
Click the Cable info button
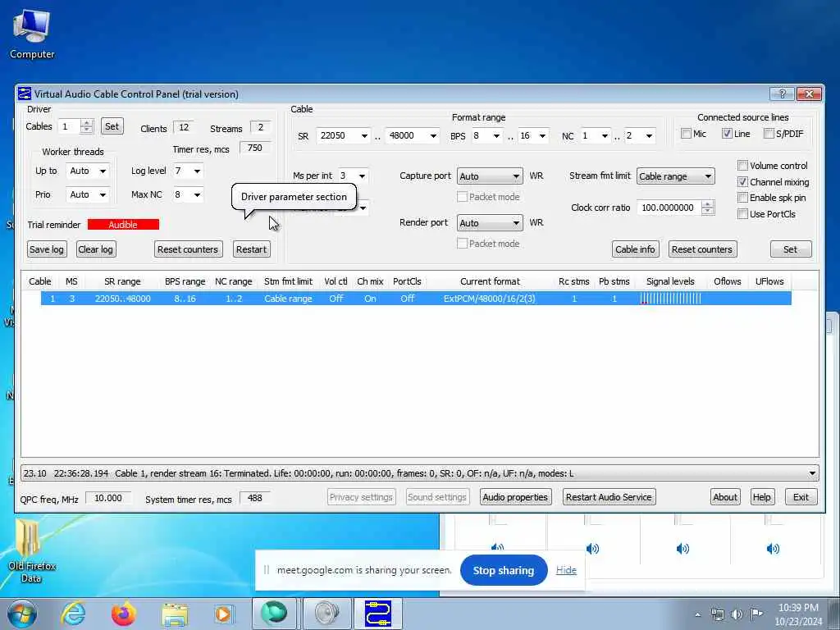coord(636,249)
